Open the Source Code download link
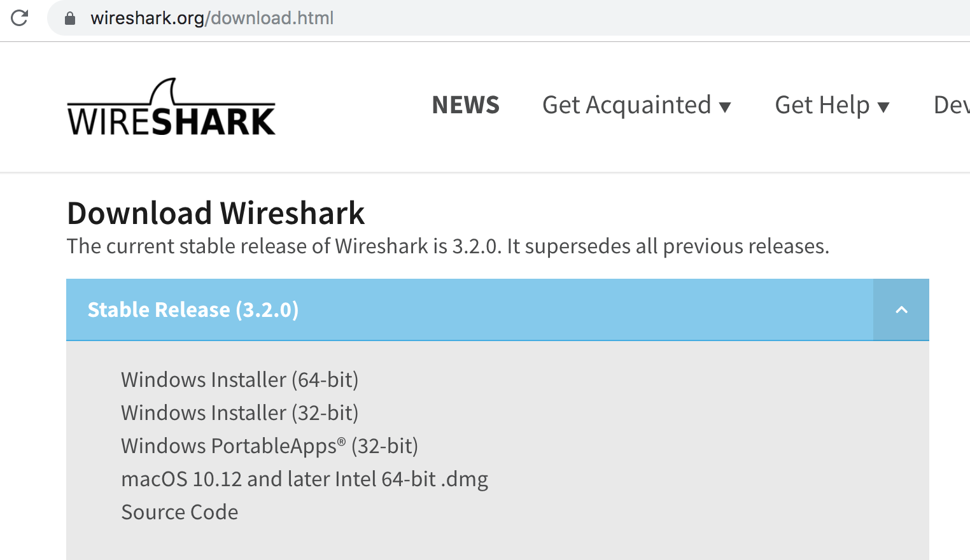Image resolution: width=970 pixels, height=560 pixels. click(x=179, y=512)
